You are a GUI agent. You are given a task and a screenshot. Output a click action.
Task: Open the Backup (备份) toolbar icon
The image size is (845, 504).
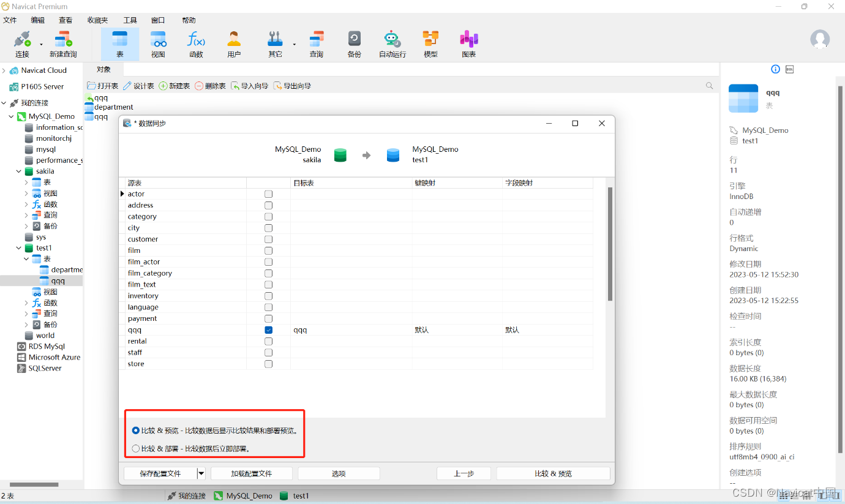coord(355,43)
